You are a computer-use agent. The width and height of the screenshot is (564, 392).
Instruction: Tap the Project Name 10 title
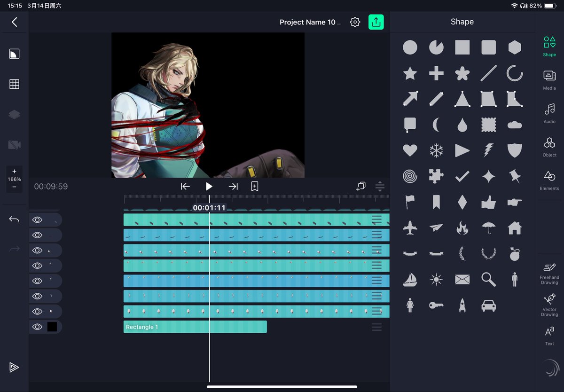[310, 22]
